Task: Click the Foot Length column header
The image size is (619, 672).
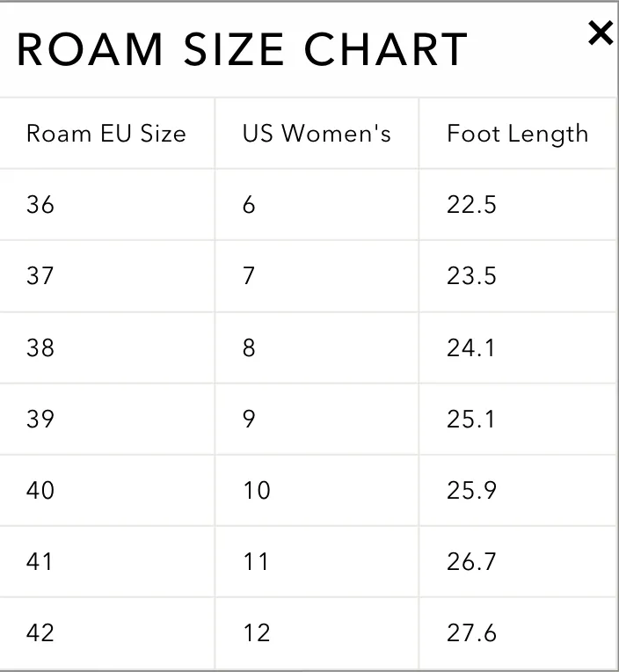Action: pos(518,134)
